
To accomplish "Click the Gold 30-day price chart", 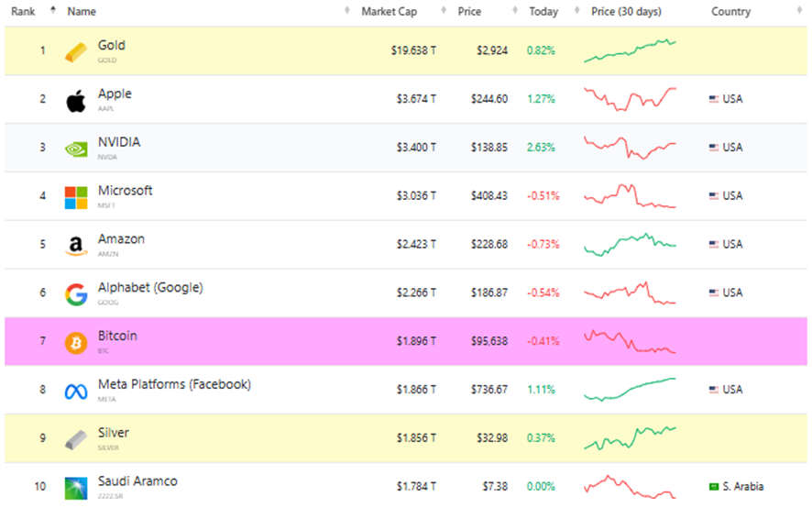I will (630, 50).
